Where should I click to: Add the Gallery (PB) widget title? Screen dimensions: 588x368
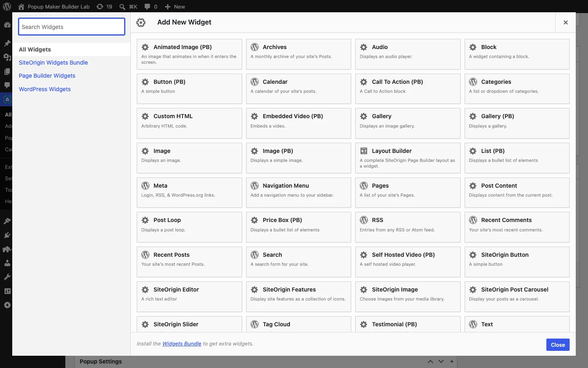pyautogui.click(x=497, y=116)
